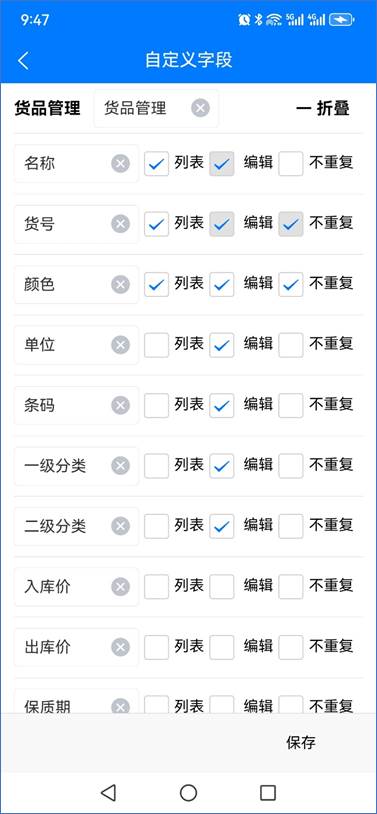Tap the 货品管理 text input field
377x814 pixels.
tap(156, 108)
